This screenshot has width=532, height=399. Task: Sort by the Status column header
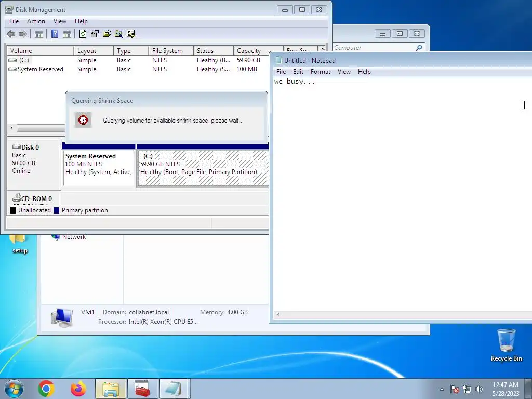(214, 50)
